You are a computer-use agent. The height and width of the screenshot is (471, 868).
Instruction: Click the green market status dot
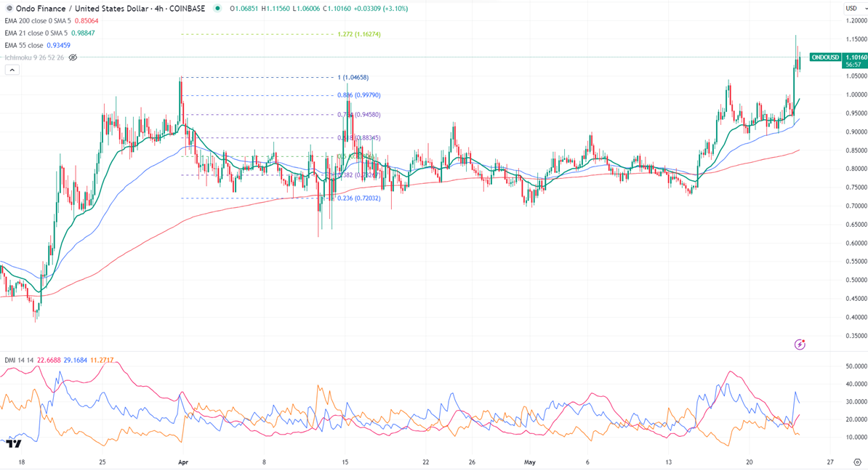point(217,8)
